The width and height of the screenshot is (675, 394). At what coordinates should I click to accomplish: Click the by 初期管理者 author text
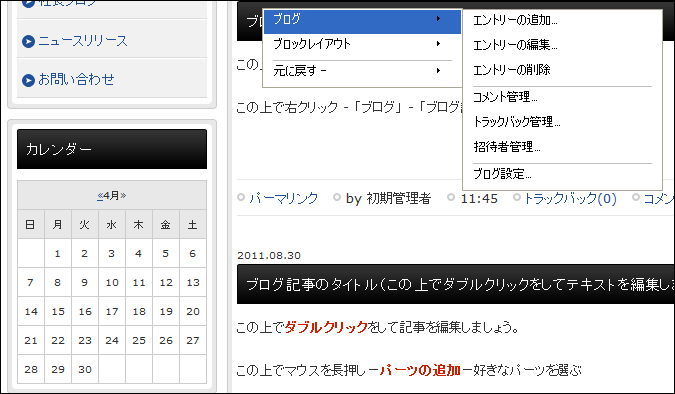(x=388, y=198)
